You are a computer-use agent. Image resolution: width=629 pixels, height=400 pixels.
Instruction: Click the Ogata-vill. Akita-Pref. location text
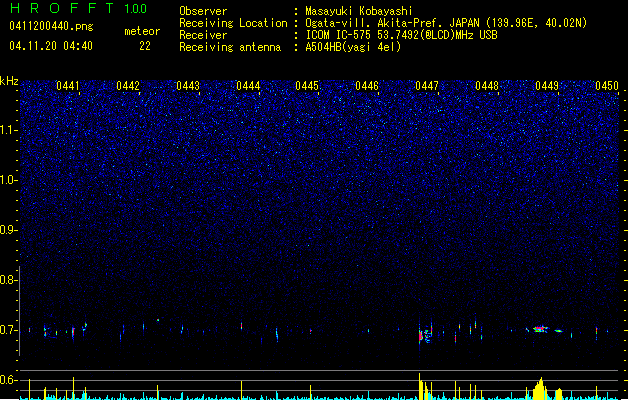coord(446,23)
